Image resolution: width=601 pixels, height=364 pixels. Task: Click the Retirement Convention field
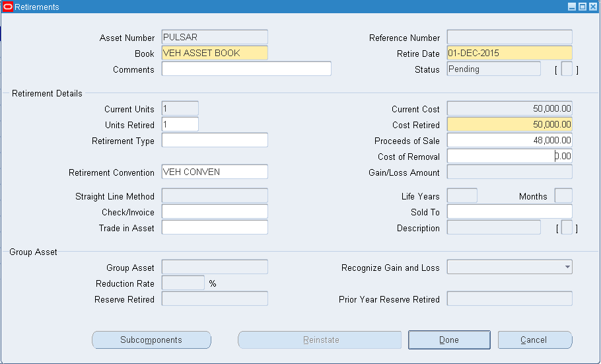(x=215, y=172)
